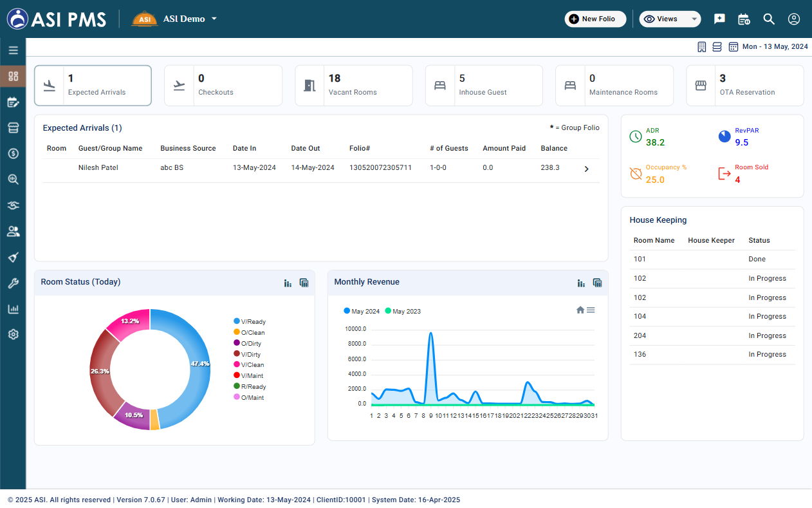
Task: Select the OTA Reservation card
Action: [745, 85]
